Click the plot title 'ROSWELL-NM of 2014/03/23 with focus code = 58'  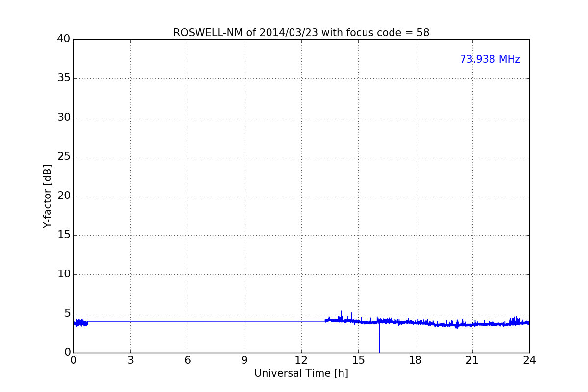(301, 33)
